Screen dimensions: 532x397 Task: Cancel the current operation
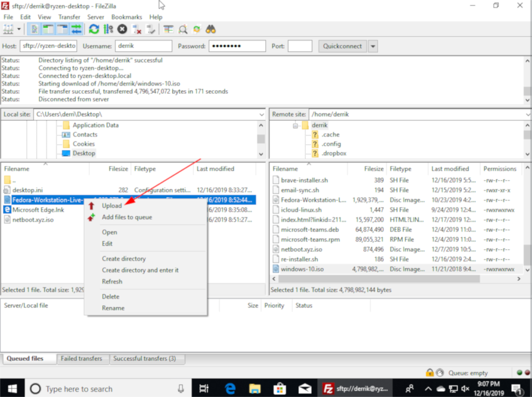[x=122, y=29]
